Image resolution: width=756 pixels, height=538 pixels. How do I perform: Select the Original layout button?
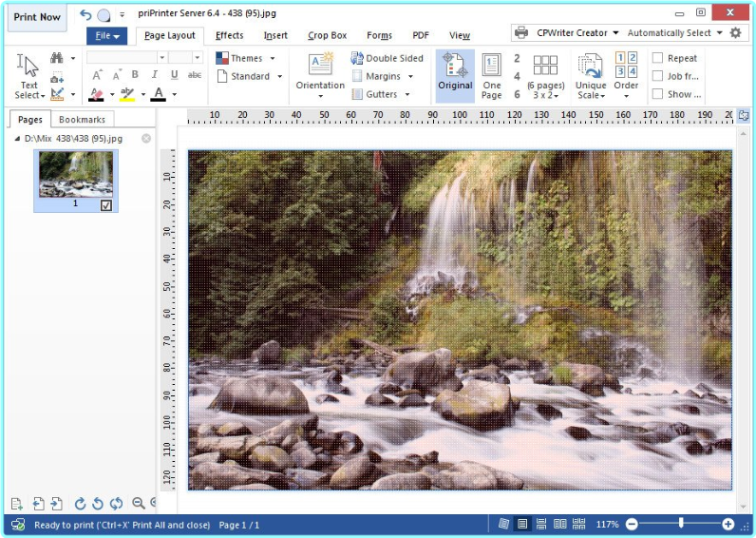tap(455, 76)
